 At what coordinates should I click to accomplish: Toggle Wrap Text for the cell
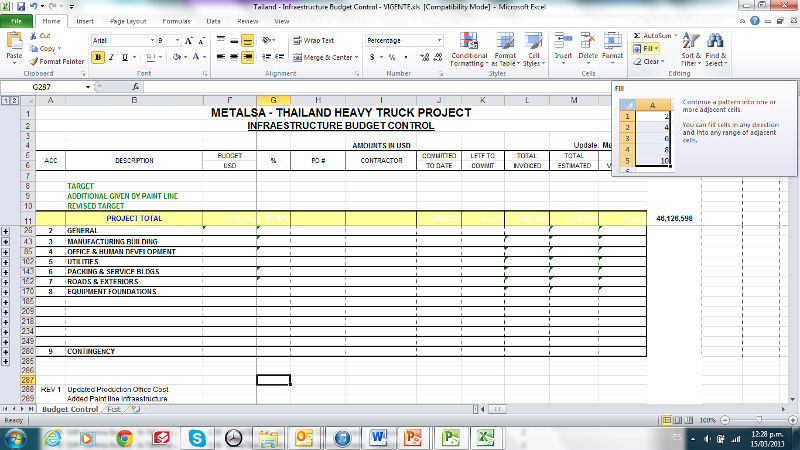(x=313, y=41)
